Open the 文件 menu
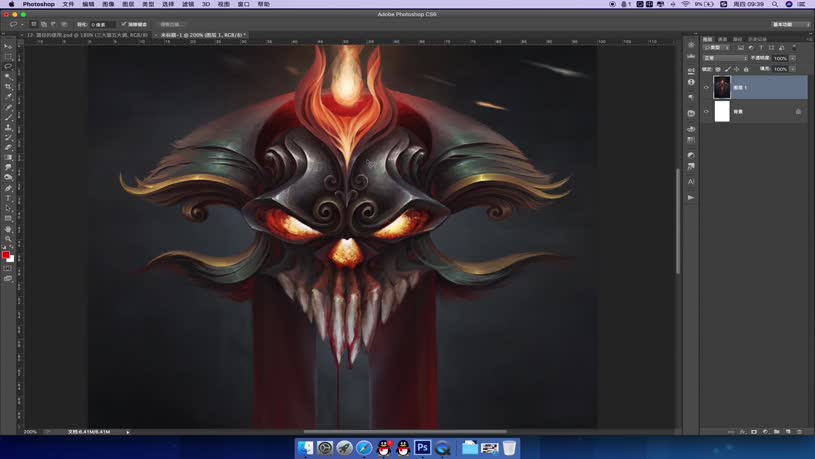The height and width of the screenshot is (459, 815). coord(68,4)
